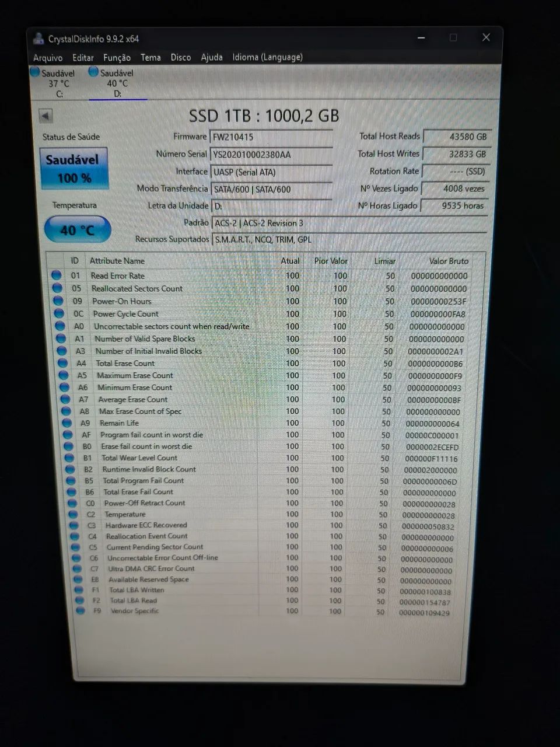The width and height of the screenshot is (560, 747).
Task: Open the Arquivo menu
Action: click(x=48, y=58)
